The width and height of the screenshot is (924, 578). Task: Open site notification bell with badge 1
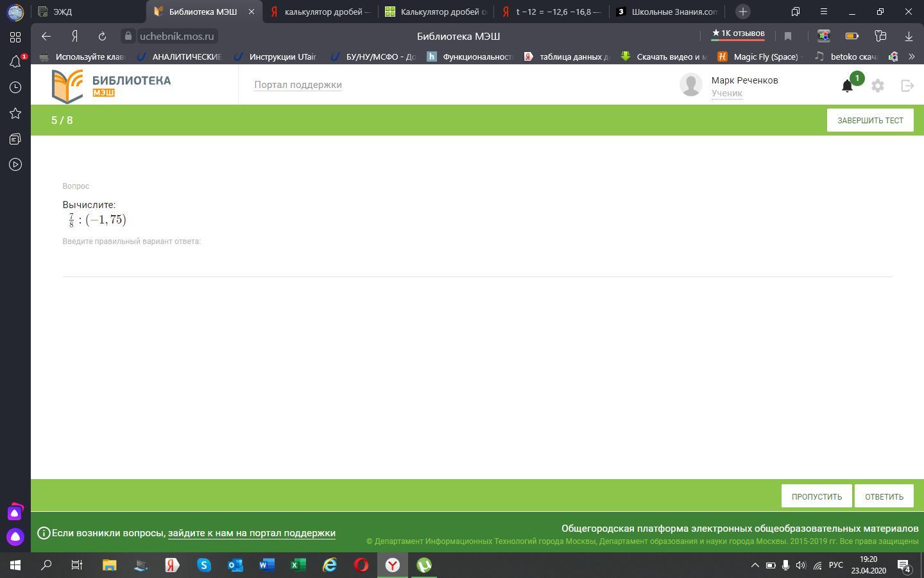848,85
